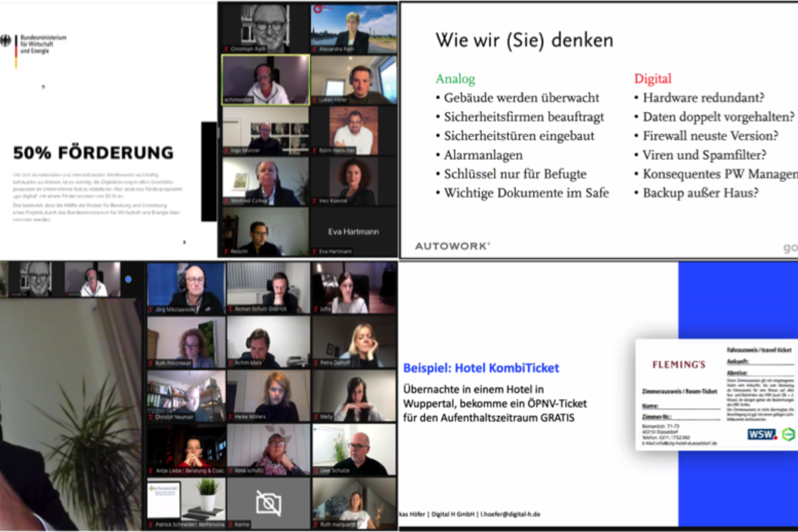
Task: Click green hexagon logo next to WSW
Action: tap(788, 434)
